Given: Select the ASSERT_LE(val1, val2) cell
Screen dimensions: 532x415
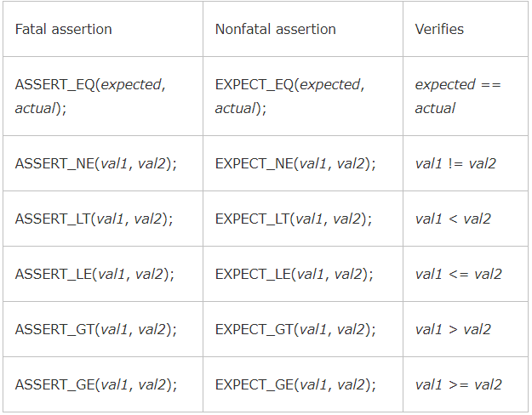Looking at the screenshot, I should point(94,274).
